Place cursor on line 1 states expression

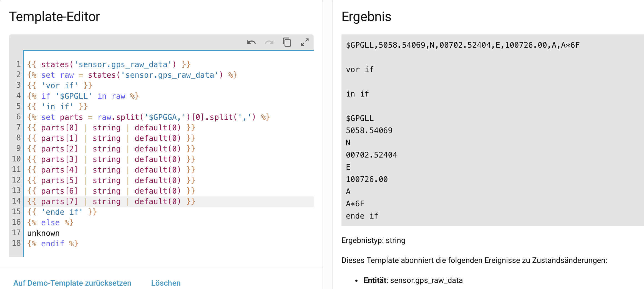tap(108, 65)
